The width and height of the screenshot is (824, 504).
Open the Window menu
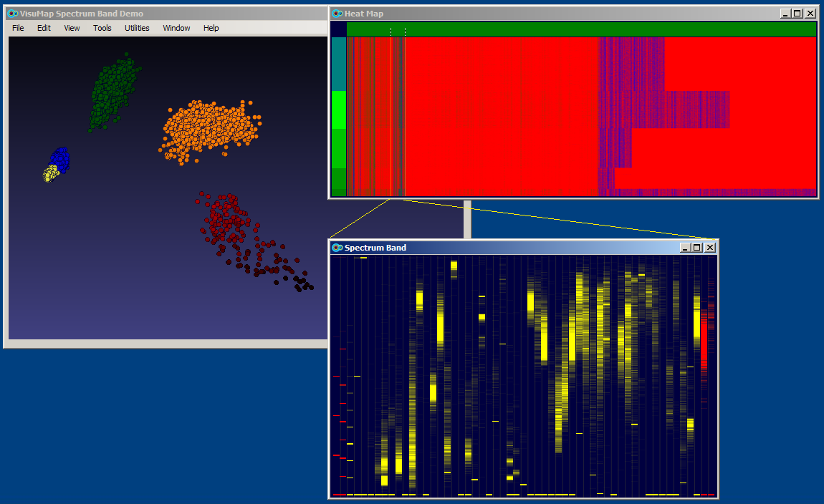176,28
